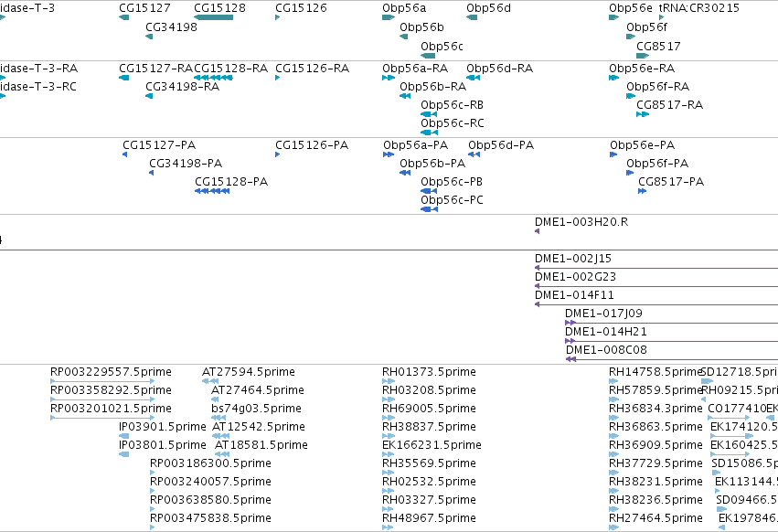Click the RH69005.5prime EST label

429,409
